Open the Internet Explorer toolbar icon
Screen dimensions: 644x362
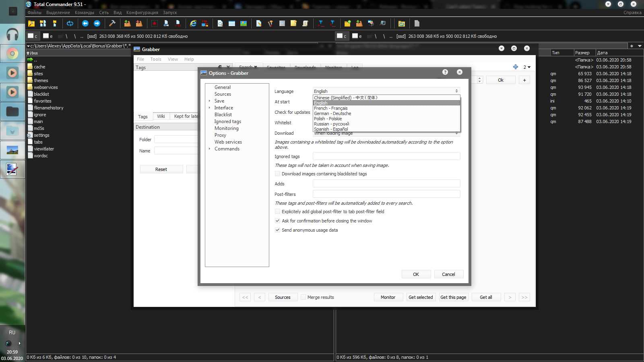coord(193,23)
